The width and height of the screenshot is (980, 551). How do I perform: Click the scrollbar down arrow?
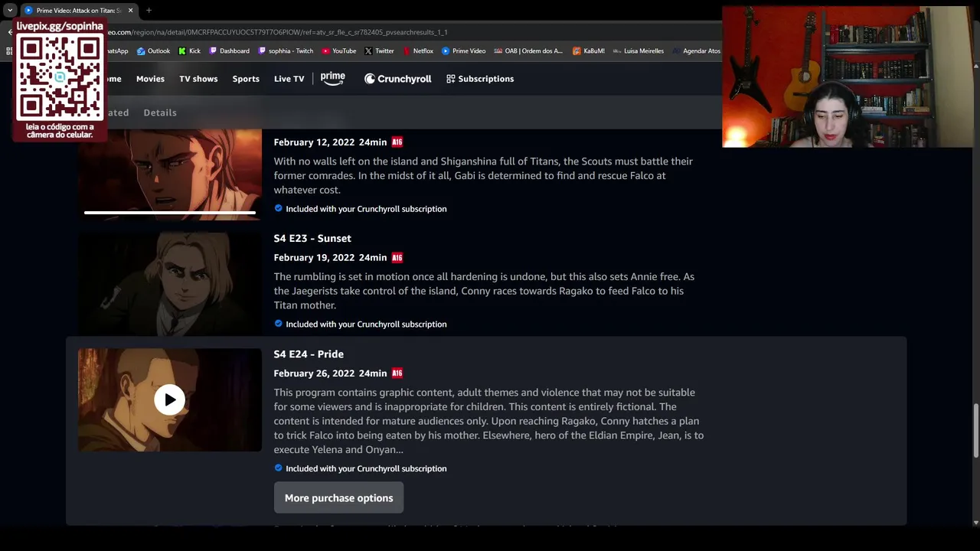point(975,523)
